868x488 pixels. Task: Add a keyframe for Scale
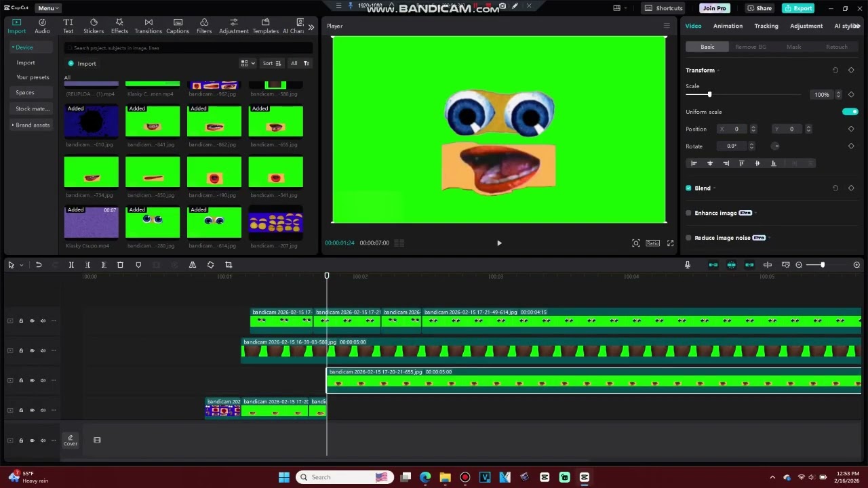click(x=851, y=94)
